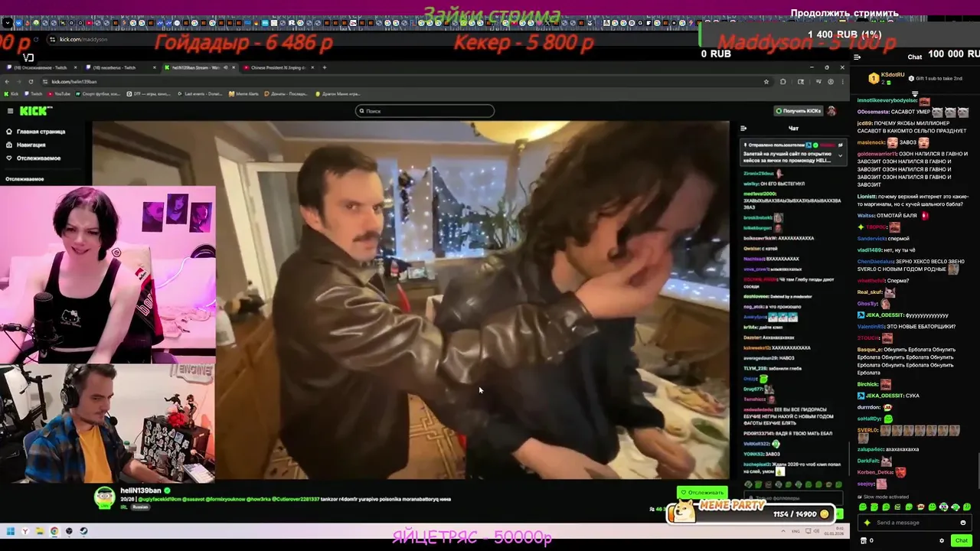Bookmark this page with star icon
Viewport: 980px width, 551px height.
[766, 82]
